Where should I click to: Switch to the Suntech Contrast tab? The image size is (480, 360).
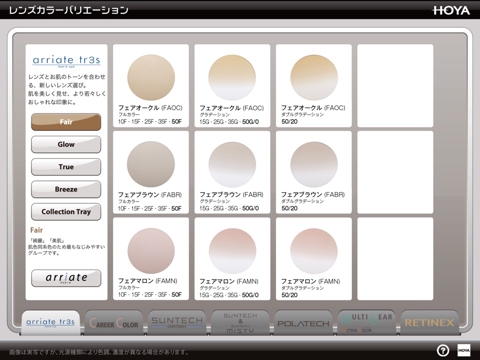[x=177, y=323]
